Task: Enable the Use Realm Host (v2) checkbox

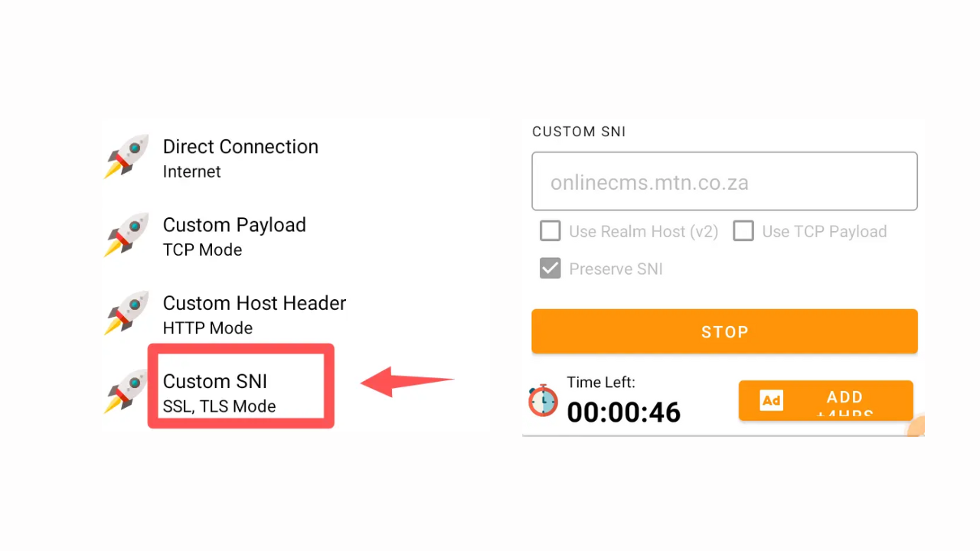Action: pyautogui.click(x=550, y=231)
